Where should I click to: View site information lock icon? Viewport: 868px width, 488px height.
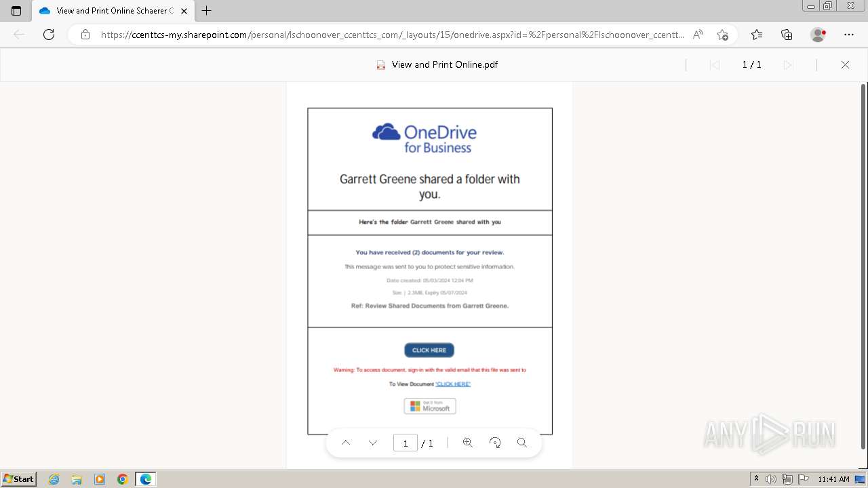85,35
